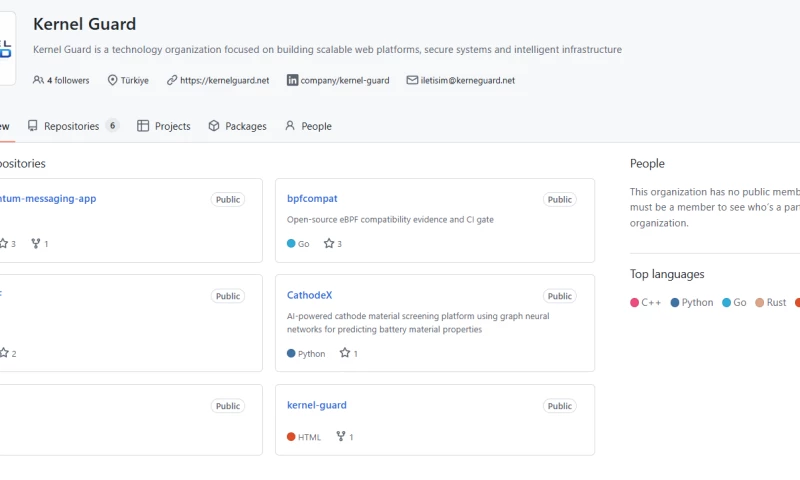Click the fork icon on kernel-guard card
This screenshot has width=800, height=480.
(x=341, y=436)
